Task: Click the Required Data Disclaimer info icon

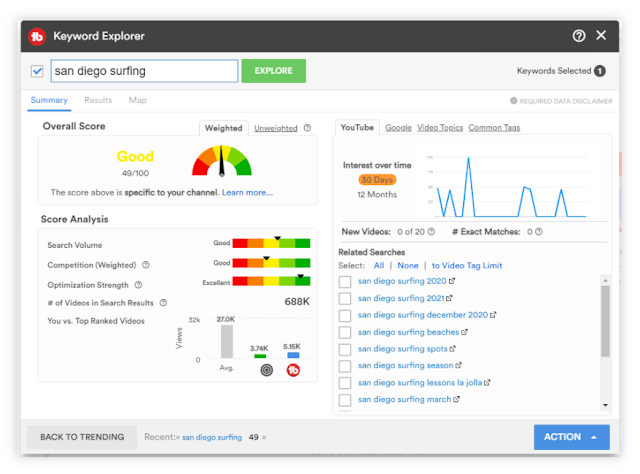Action: click(513, 100)
